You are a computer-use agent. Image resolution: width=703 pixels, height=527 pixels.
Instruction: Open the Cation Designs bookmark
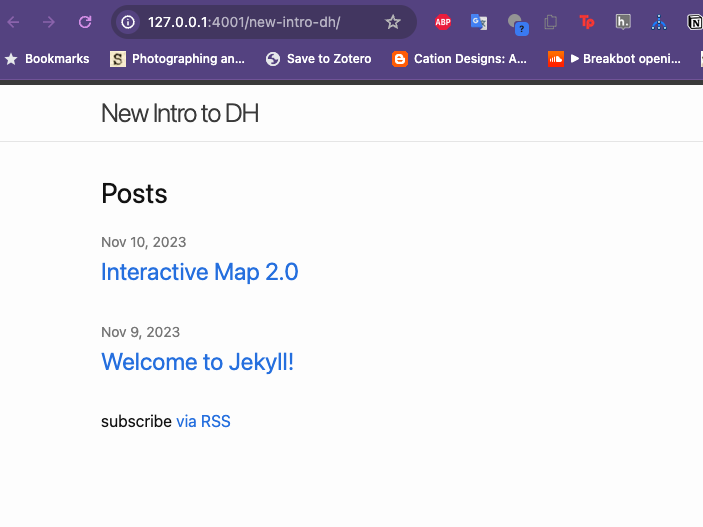point(460,59)
